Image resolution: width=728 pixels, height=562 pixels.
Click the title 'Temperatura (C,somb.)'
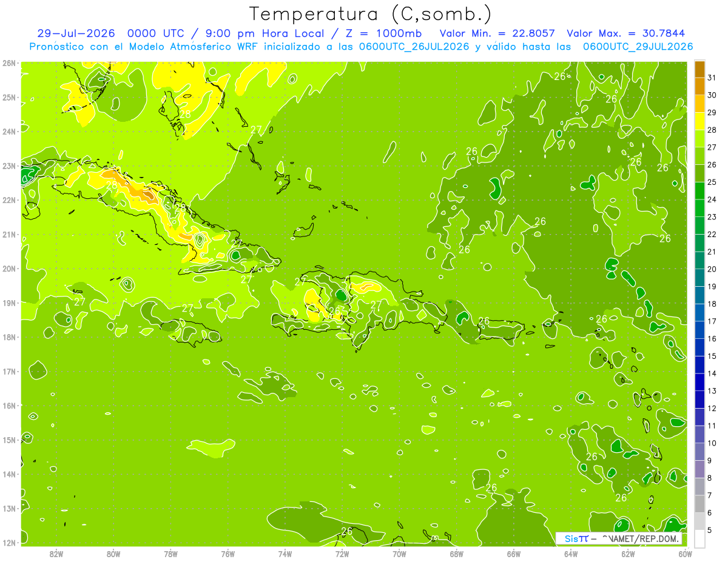pos(371,13)
